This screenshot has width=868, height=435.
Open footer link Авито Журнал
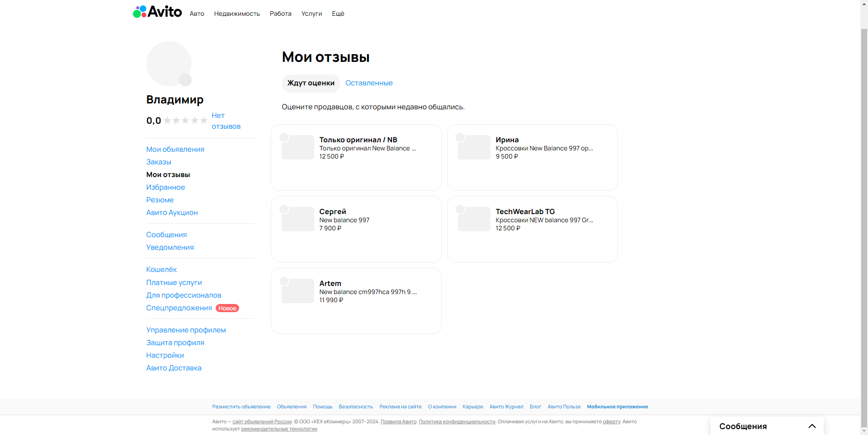pos(506,407)
